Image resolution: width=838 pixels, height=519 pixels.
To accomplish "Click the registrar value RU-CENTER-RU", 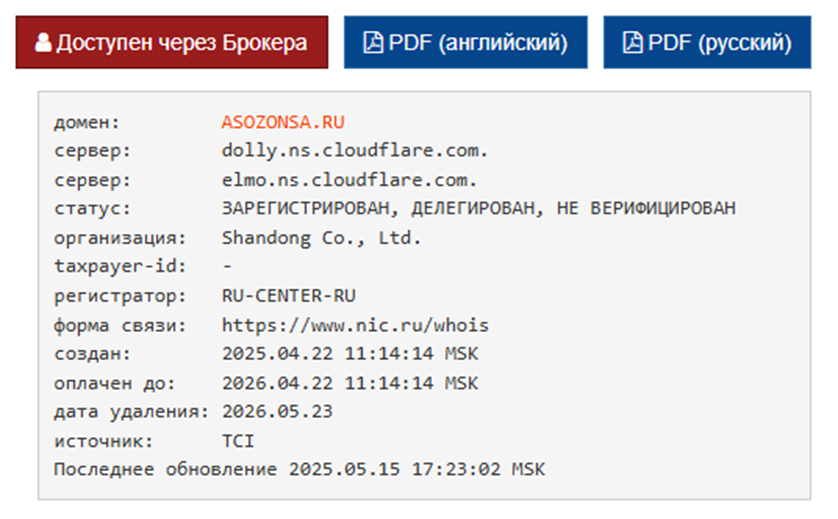I will (x=289, y=296).
